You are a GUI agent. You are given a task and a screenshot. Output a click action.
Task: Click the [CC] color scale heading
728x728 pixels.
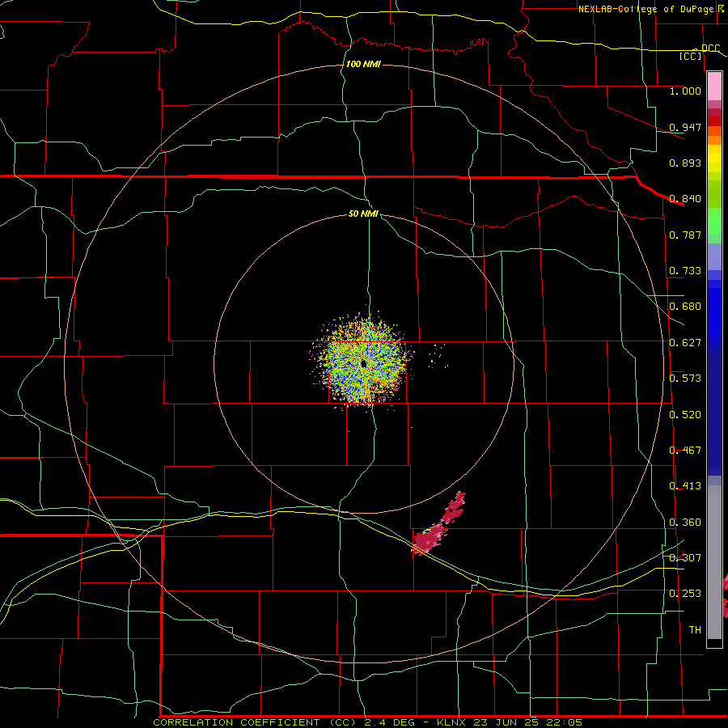691,56
